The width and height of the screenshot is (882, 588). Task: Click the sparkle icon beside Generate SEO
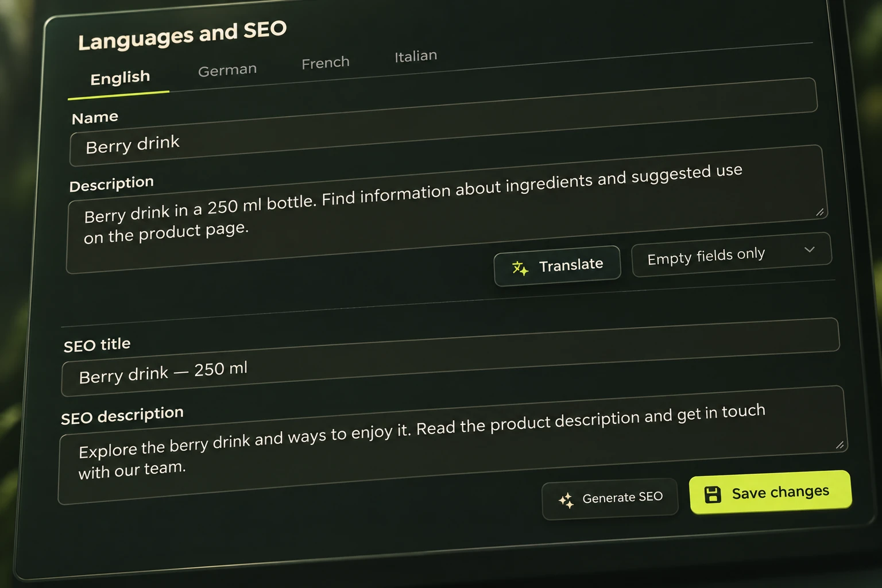point(566,500)
